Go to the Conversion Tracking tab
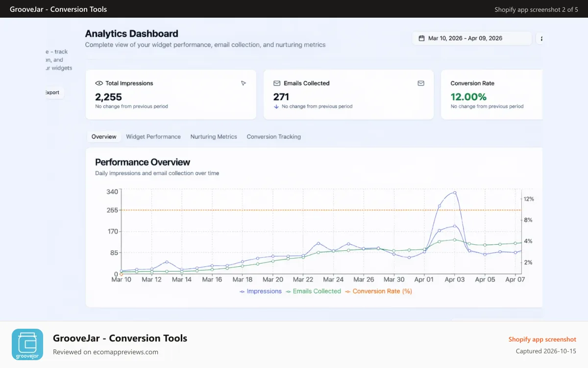This screenshot has height=368, width=588. tap(274, 137)
